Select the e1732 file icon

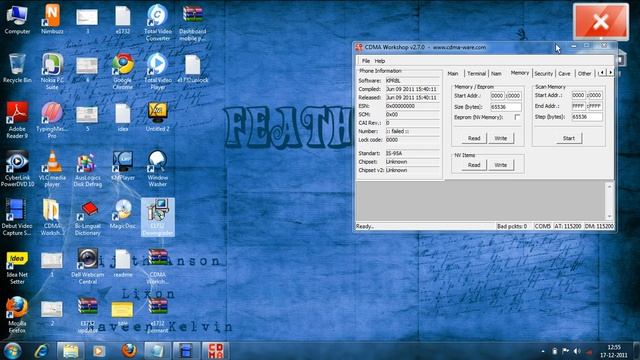(122, 20)
